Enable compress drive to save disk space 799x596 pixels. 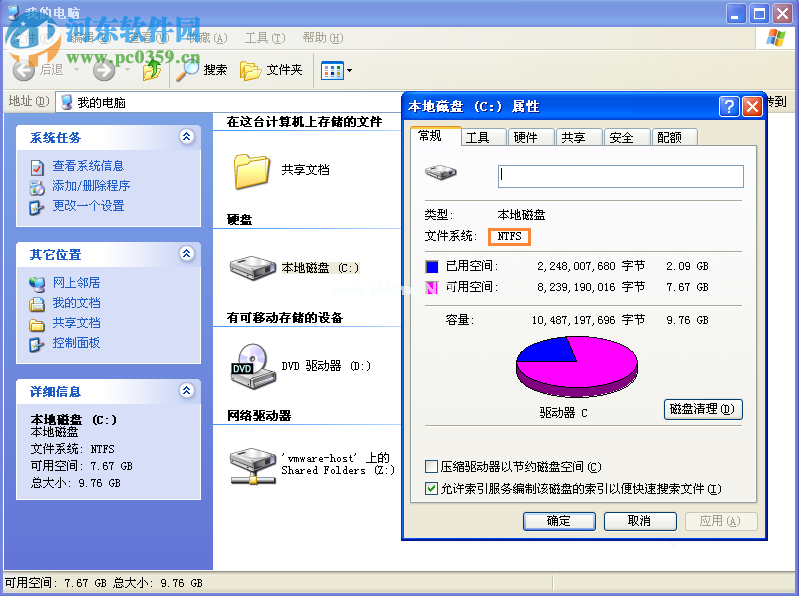coord(431,466)
